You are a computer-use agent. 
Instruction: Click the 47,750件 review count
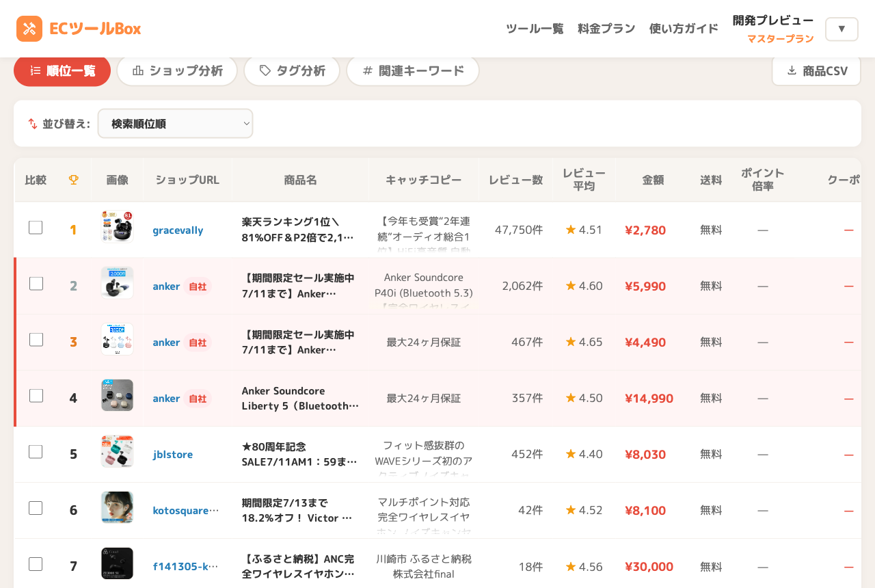[x=519, y=230]
